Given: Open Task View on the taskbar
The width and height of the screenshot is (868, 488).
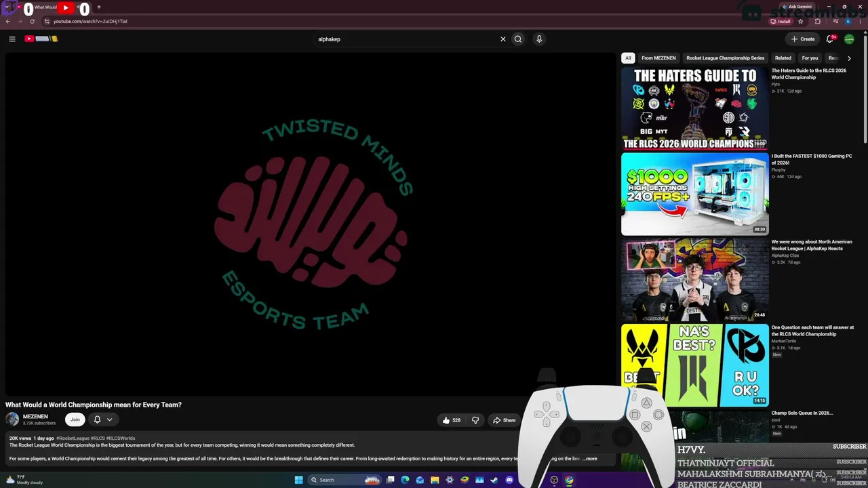Looking at the screenshot, I should [x=391, y=480].
